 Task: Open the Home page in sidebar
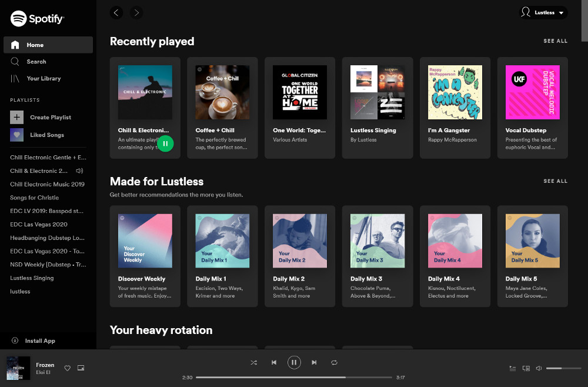48,45
